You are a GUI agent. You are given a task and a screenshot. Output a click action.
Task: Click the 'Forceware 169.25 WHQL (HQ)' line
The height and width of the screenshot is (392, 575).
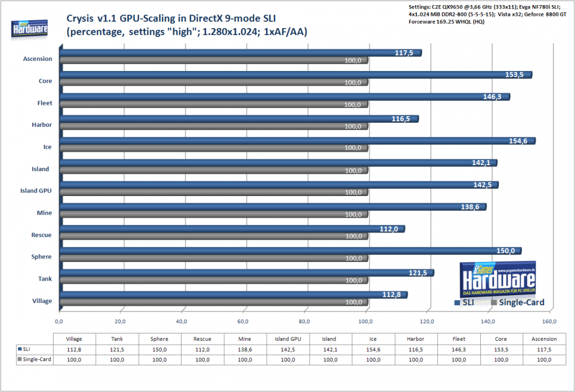[x=446, y=21]
